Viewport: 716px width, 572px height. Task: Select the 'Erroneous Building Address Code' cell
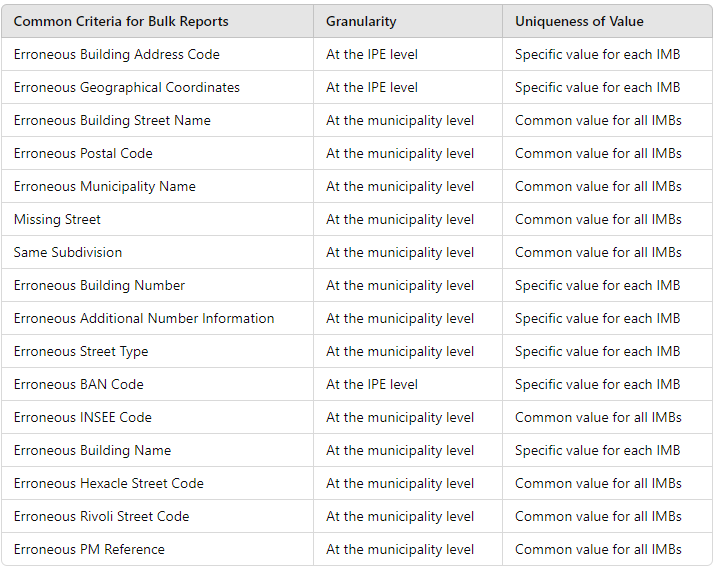[x=117, y=54]
